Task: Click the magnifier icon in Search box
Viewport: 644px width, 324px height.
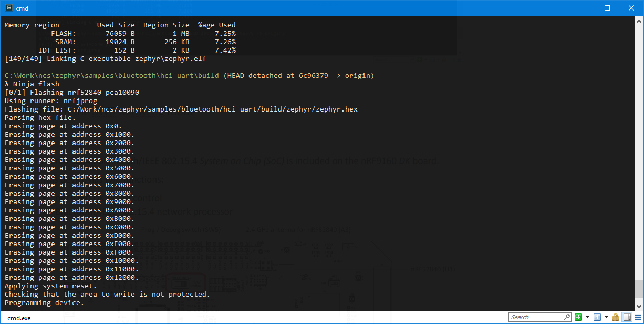Action: click(567, 317)
